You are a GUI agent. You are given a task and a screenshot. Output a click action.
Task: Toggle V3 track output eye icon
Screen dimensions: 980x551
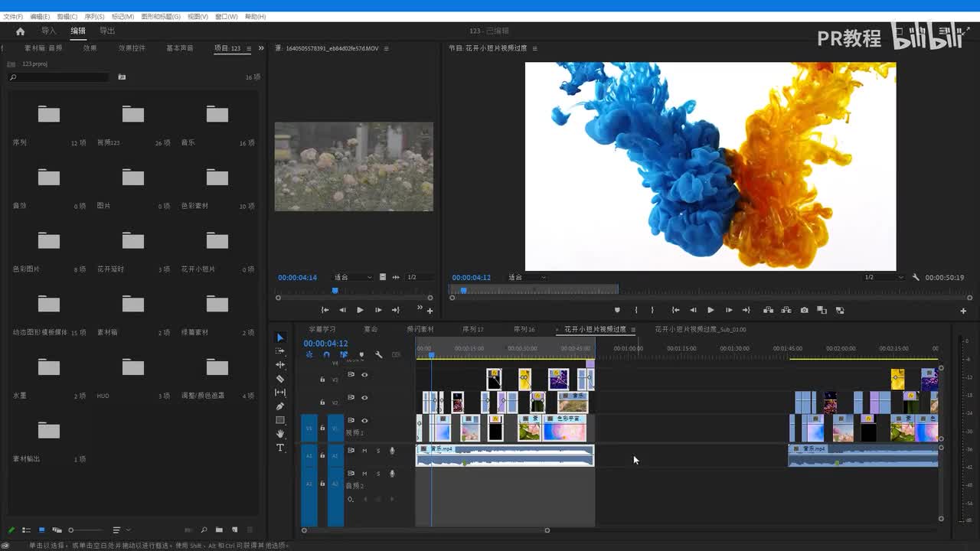click(364, 375)
